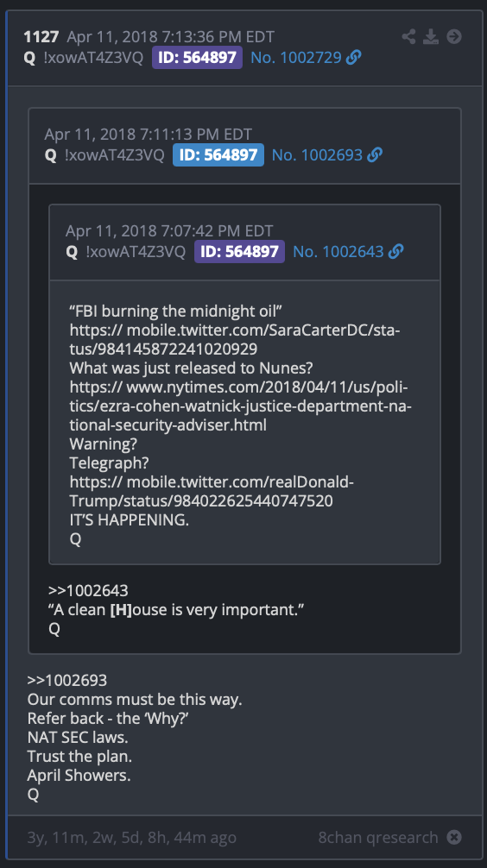Viewport: 487px width, 868px height.
Task: Click the share icon in post header
Action: (409, 36)
